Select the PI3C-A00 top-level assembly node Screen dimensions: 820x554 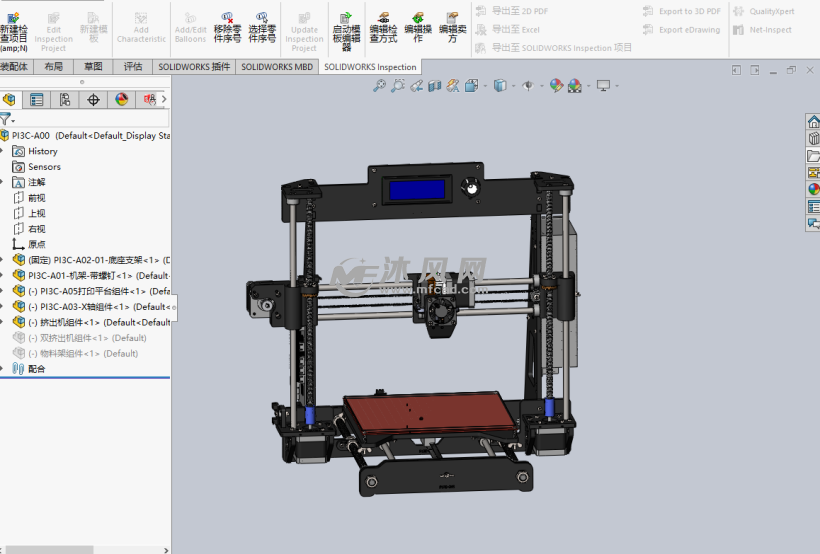coord(85,135)
